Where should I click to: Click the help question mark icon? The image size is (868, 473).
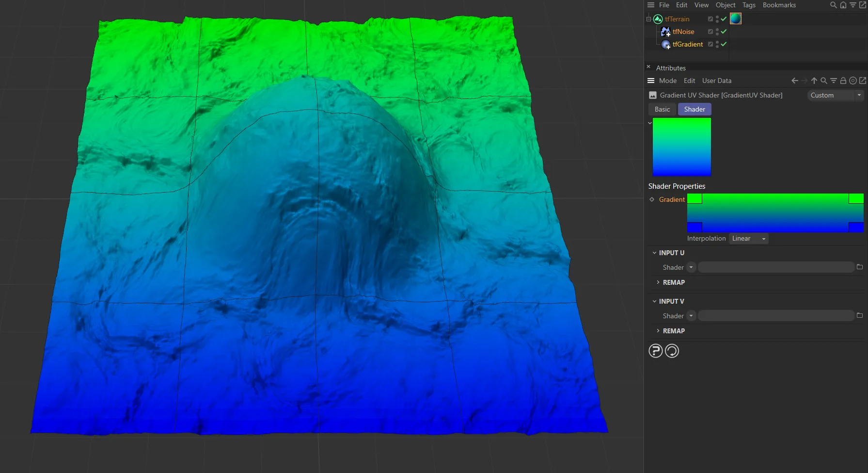click(x=655, y=350)
